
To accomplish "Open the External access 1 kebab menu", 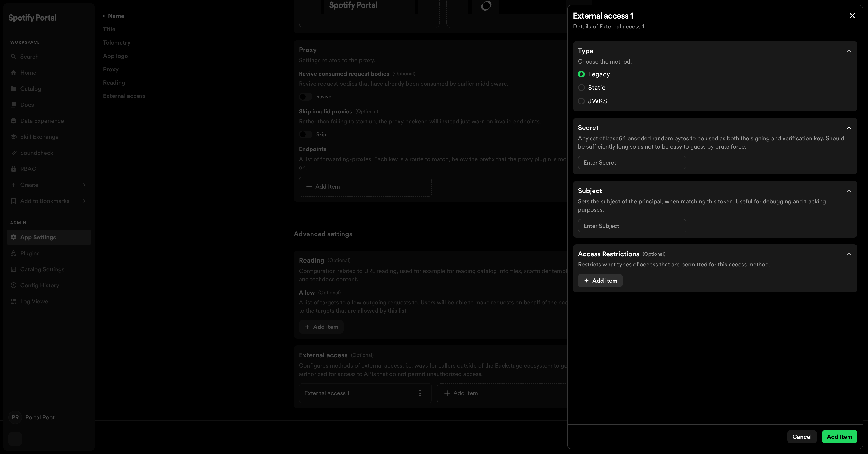I will pos(420,393).
